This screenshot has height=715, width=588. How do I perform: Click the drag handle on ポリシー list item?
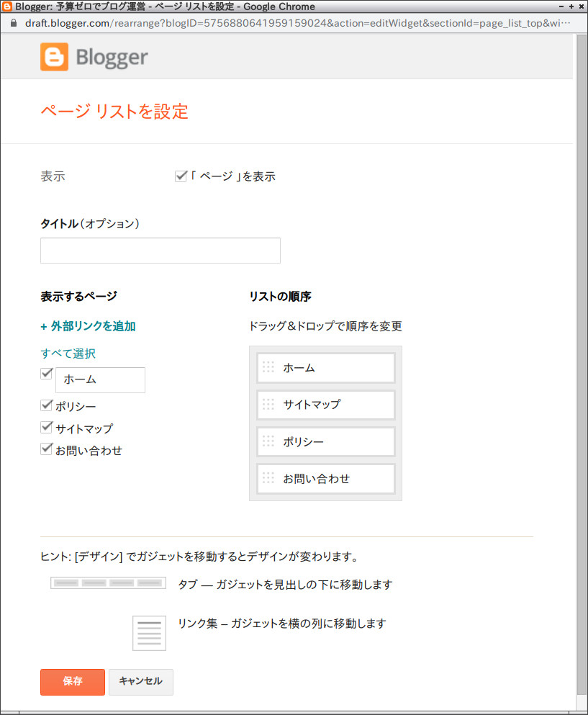tap(268, 441)
